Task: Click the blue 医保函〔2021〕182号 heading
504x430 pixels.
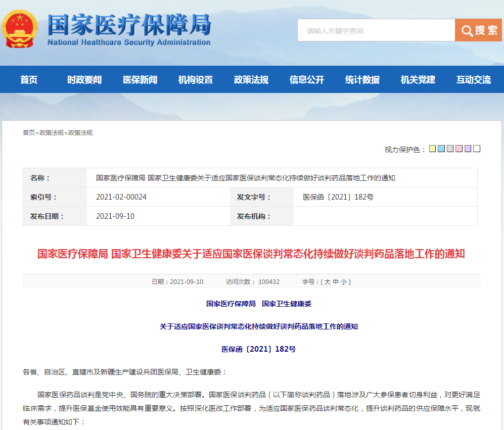Action: (258, 349)
